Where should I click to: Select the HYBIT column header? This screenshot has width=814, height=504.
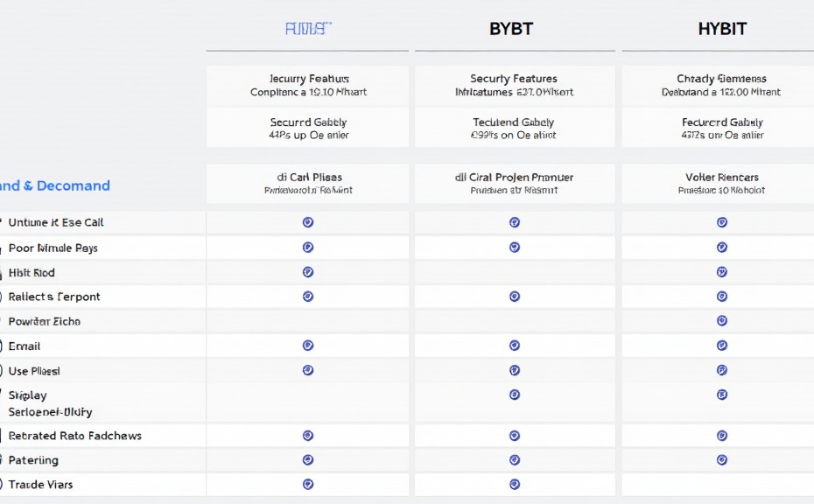click(x=722, y=29)
